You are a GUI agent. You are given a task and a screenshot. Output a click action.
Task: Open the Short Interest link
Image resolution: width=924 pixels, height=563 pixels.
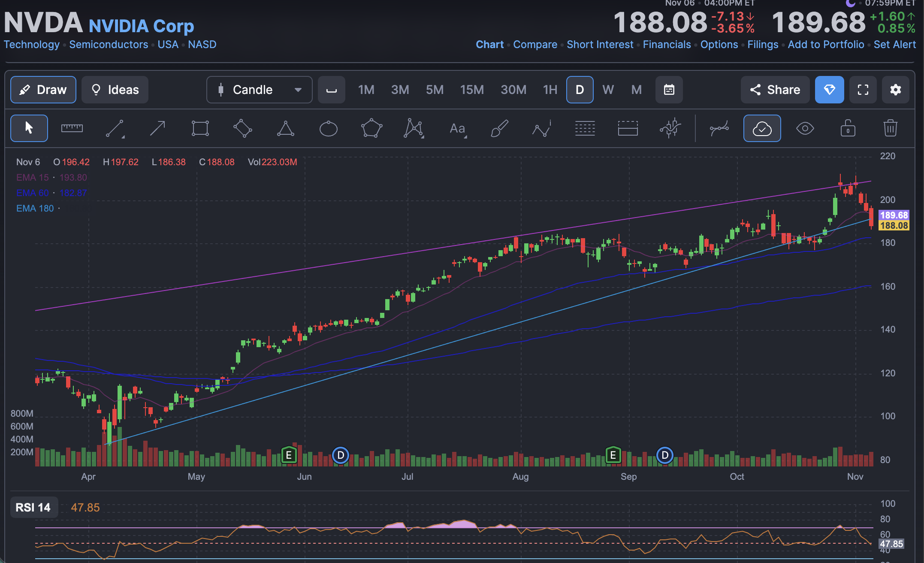600,45
